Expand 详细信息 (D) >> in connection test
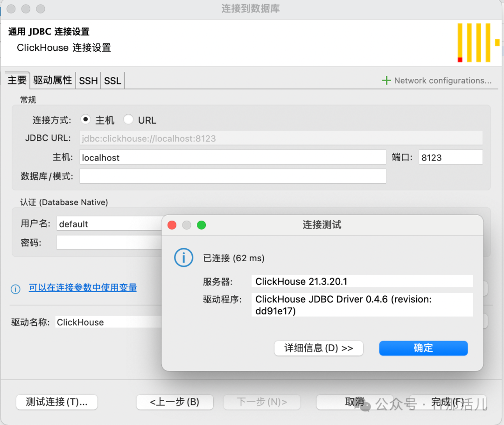The height and width of the screenshot is (425, 504). click(319, 348)
